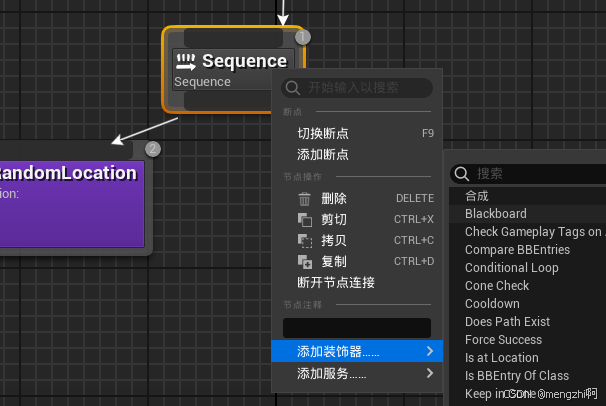Pick the 合成 decorator entry
The height and width of the screenshot is (406, 606).
click(528, 196)
